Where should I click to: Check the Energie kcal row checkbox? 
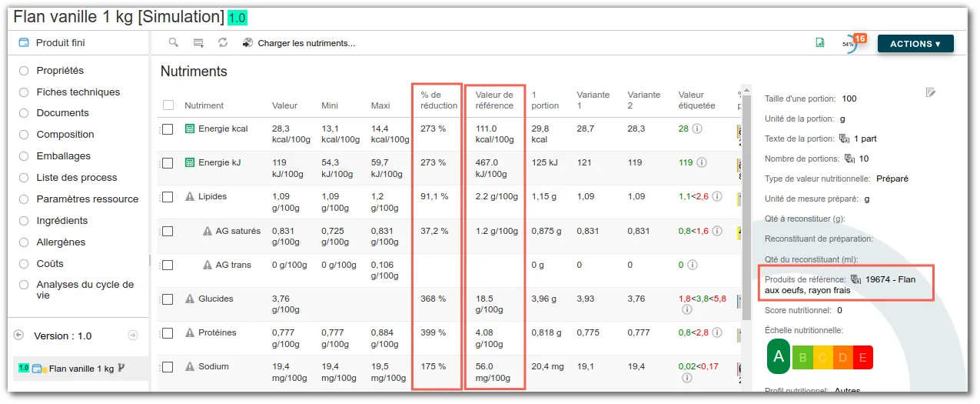click(x=168, y=129)
